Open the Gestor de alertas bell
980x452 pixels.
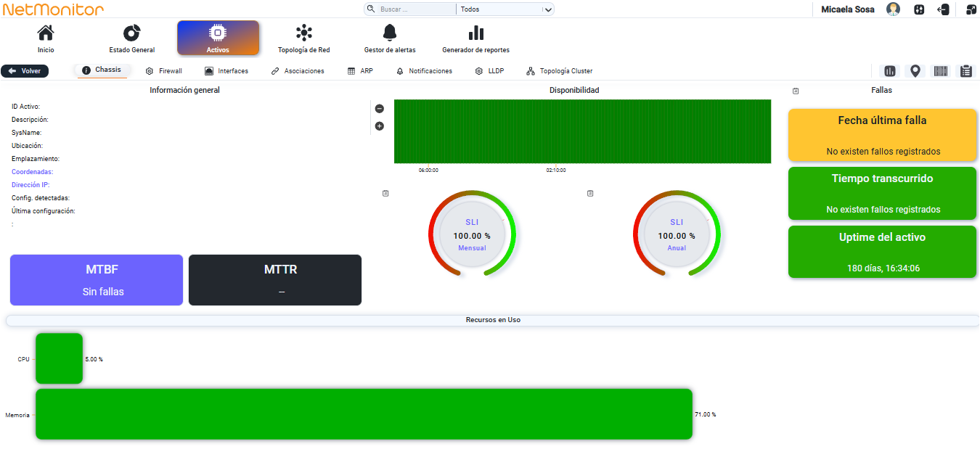[390, 38]
